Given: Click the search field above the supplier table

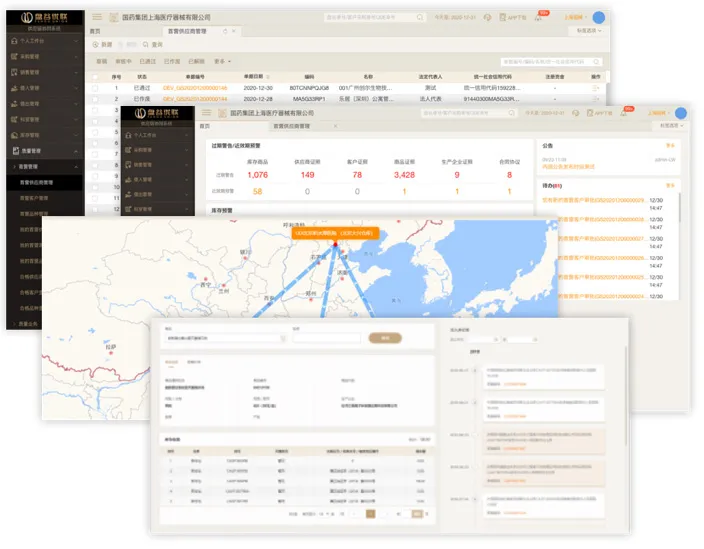Looking at the screenshot, I should tap(551, 61).
